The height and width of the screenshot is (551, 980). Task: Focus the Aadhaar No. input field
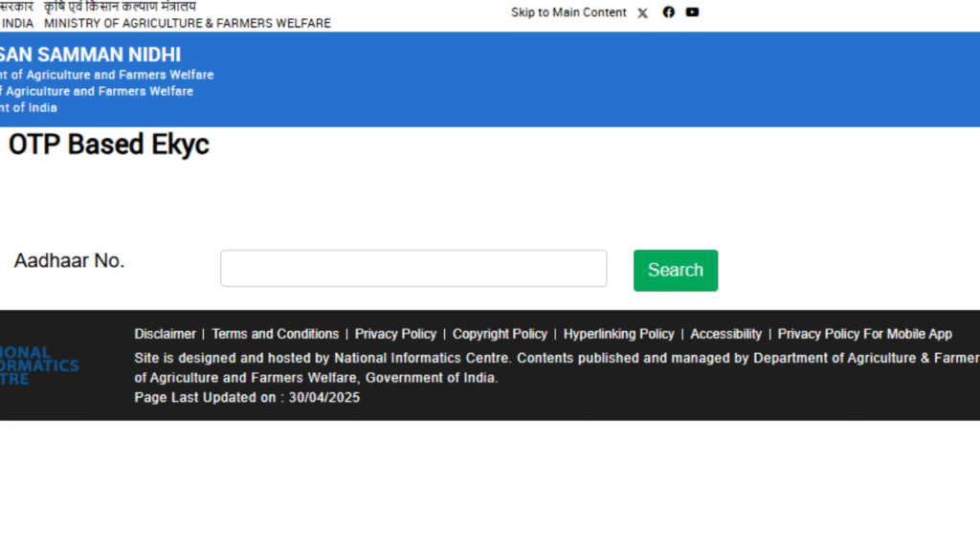click(413, 269)
